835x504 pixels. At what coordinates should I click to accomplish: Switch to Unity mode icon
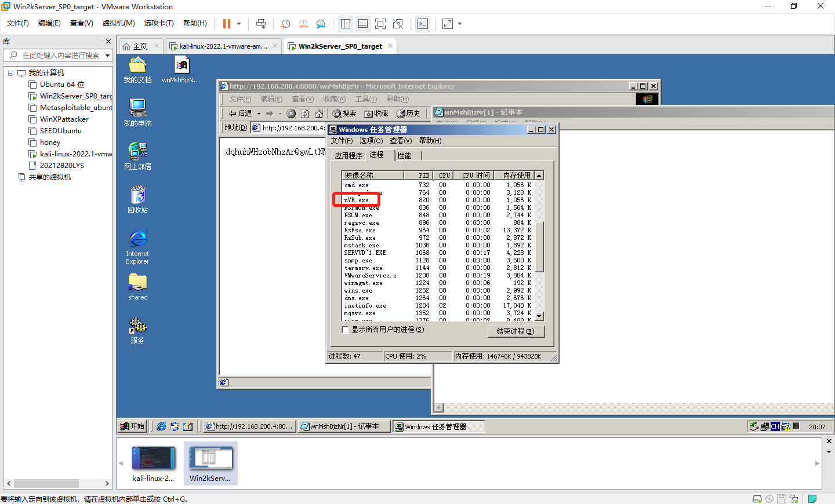click(398, 24)
